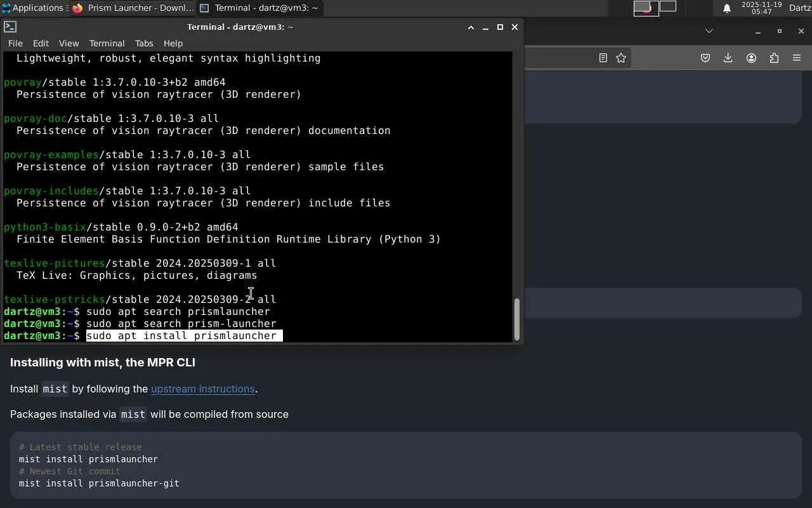Screen dimensions: 812x508
Task: Open the terminal window menu icon
Action: click(10, 27)
